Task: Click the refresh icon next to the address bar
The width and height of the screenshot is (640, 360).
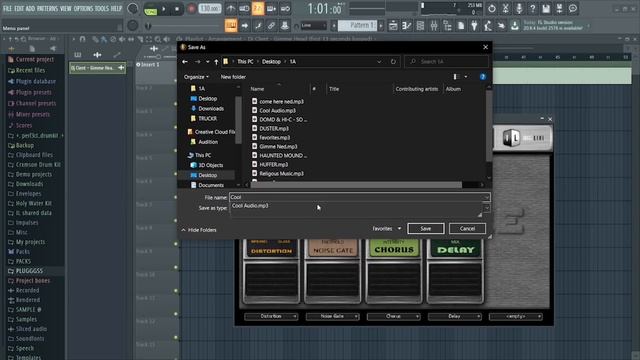Action: coord(393,62)
